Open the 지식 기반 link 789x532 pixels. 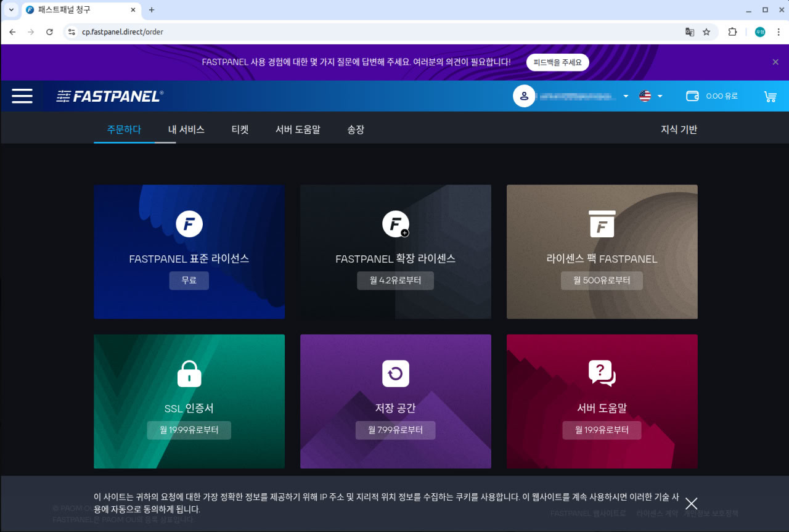click(x=679, y=129)
